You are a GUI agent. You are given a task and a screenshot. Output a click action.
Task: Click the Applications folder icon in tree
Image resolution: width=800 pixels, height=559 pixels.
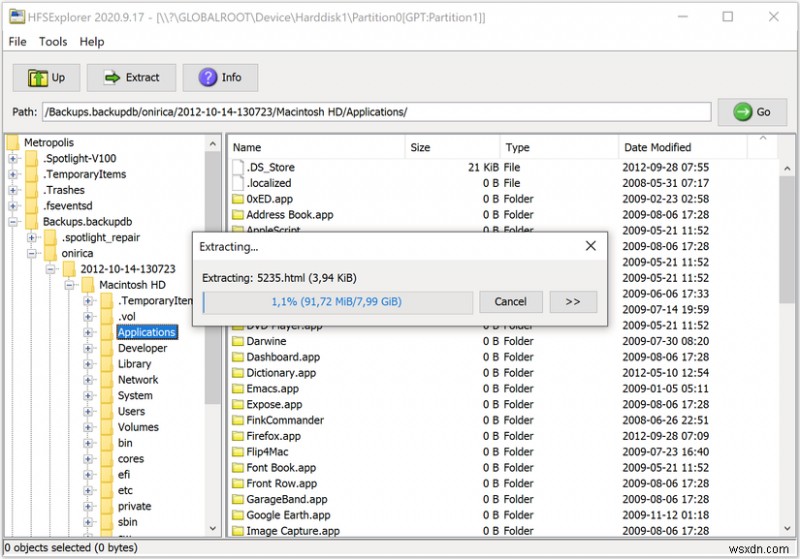107,332
